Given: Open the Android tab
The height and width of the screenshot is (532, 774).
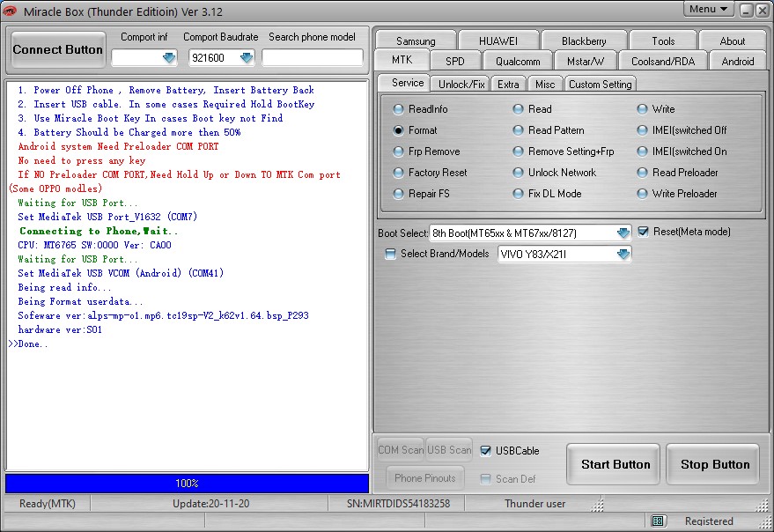Looking at the screenshot, I should (x=738, y=62).
